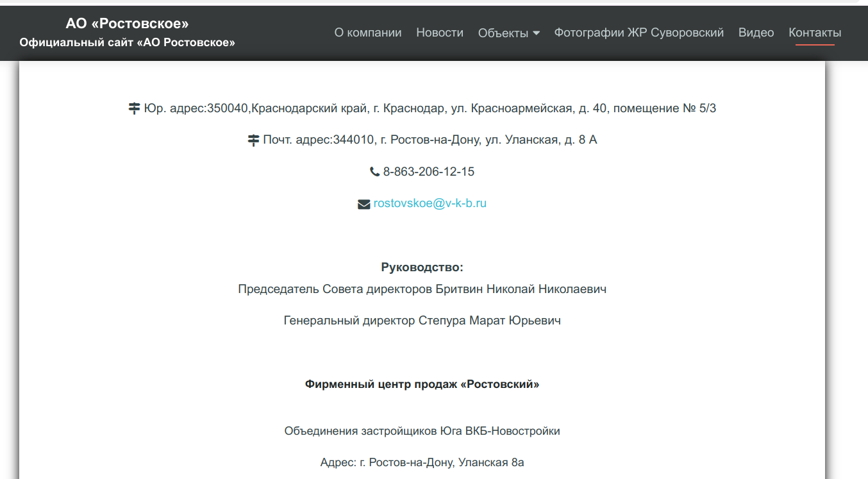Screen dimensions: 868x479
Task: Click the Официальный сайт «АО Ростовское» subtitle
Action: [128, 43]
